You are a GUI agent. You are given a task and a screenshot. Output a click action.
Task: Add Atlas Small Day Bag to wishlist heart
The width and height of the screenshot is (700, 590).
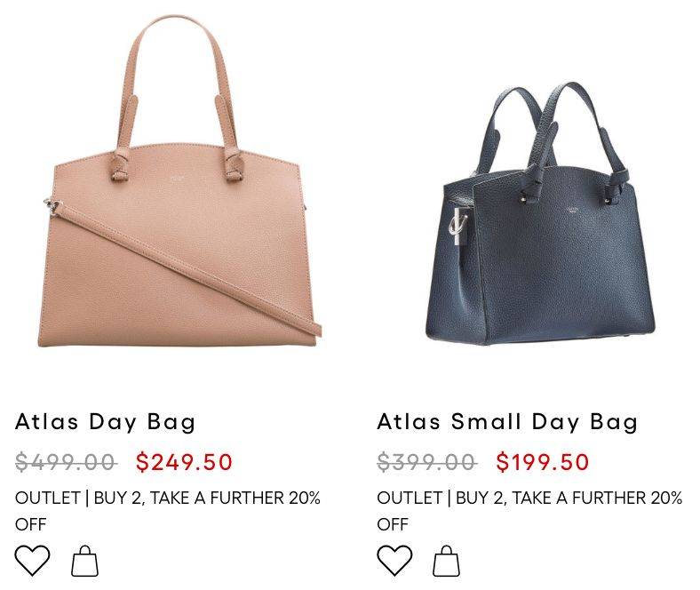tap(394, 561)
